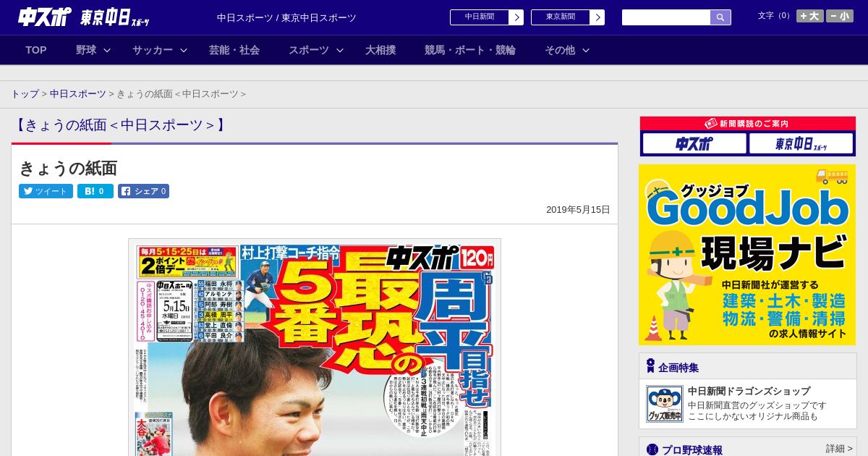The width and height of the screenshot is (868, 456).
Task: Expand the サッカー menu
Action: (160, 50)
